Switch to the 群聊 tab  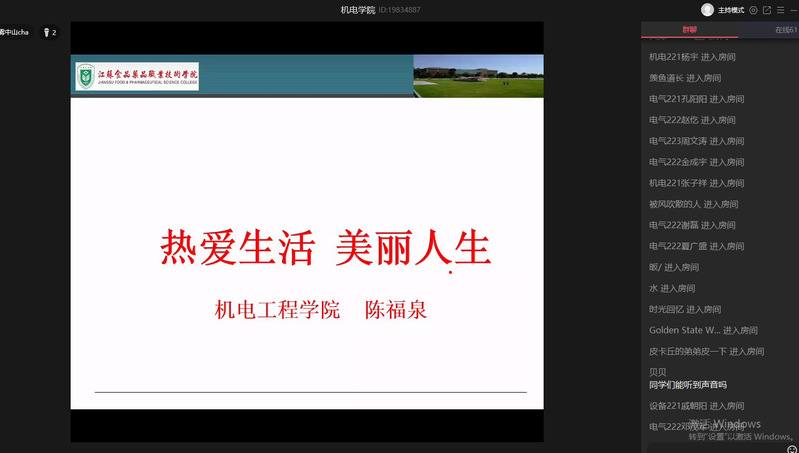[689, 30]
